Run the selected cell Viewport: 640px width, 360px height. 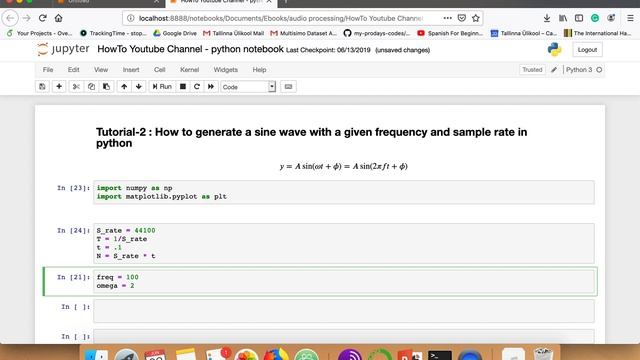[162, 87]
